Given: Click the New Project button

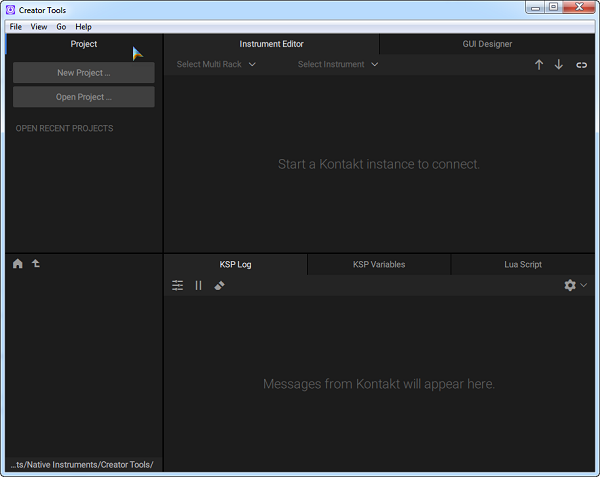Looking at the screenshot, I should click(x=84, y=73).
